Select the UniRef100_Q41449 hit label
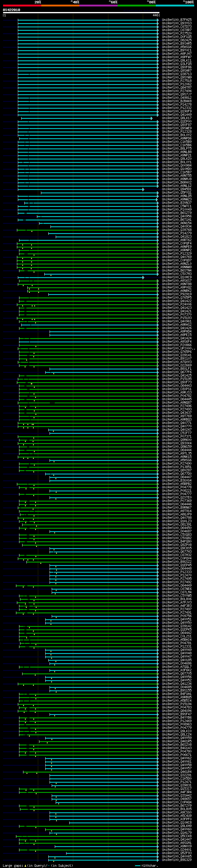This screenshot has height=868, width=197. point(176,115)
